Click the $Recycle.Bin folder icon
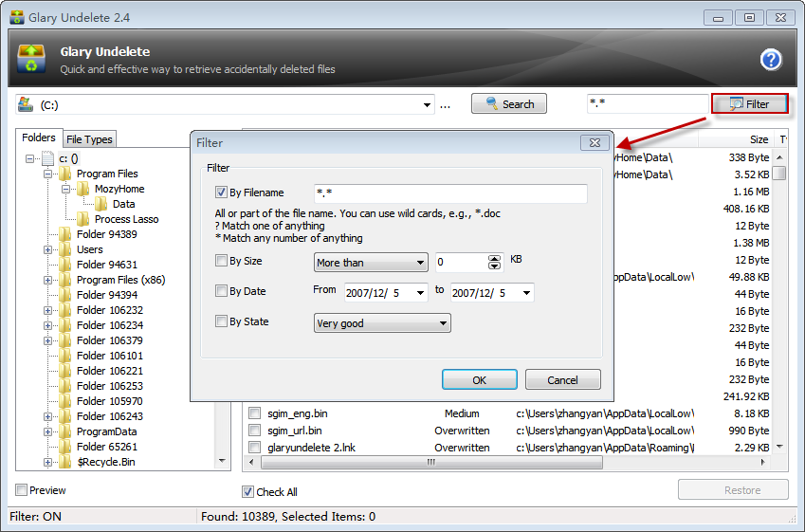This screenshot has height=532, width=805. coord(64,462)
